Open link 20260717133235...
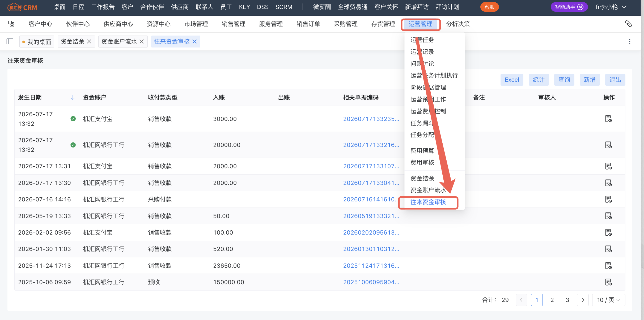This screenshot has width=644, height=320. (371, 119)
